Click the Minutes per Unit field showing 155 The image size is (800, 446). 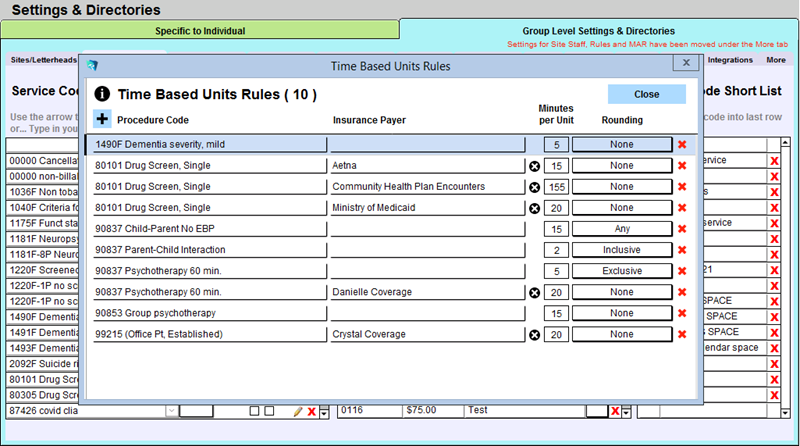556,187
